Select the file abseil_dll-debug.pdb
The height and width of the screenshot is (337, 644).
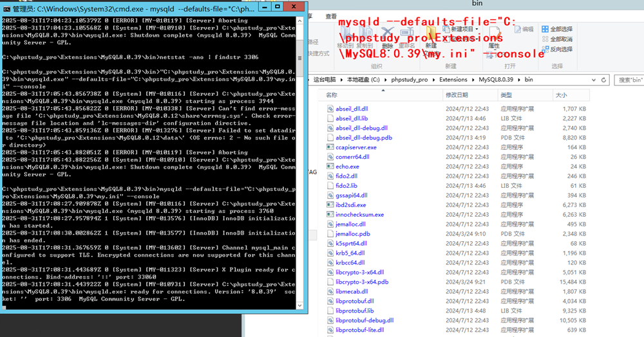[363, 138]
